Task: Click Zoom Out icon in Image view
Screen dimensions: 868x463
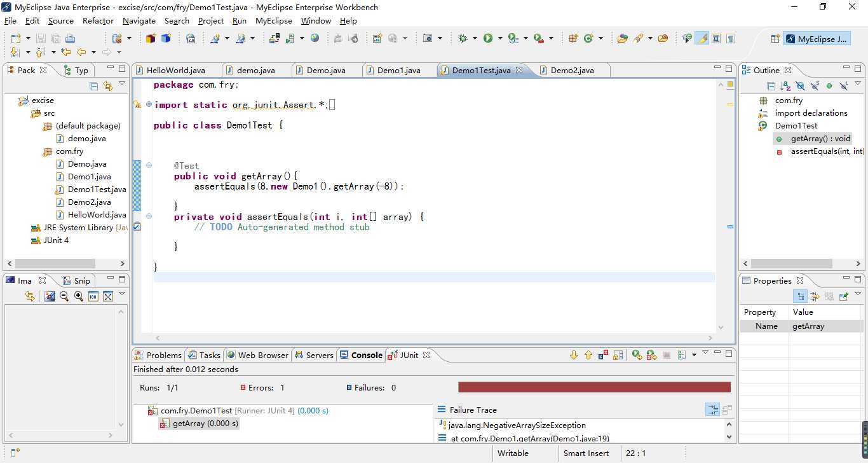Action: tap(64, 296)
